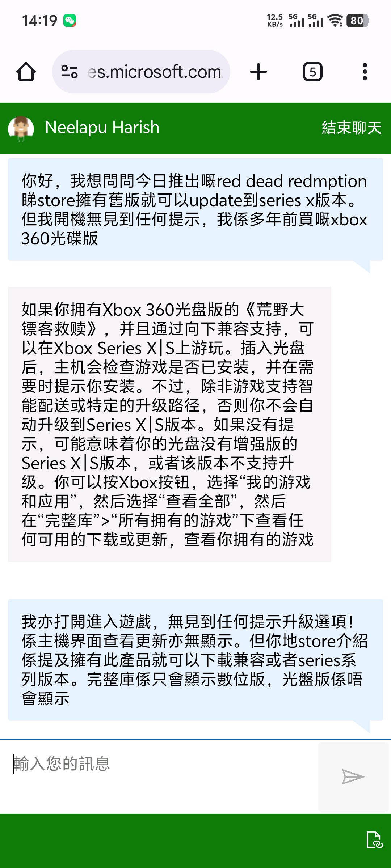Tap the Wi-Fi signal status icon
The height and width of the screenshot is (868, 391).
[x=335, y=21]
